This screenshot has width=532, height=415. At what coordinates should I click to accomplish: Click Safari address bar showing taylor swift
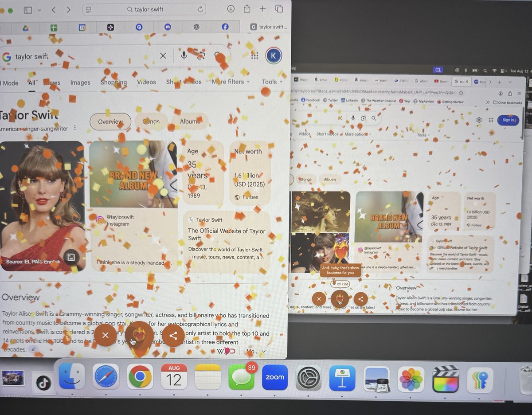coord(144,9)
